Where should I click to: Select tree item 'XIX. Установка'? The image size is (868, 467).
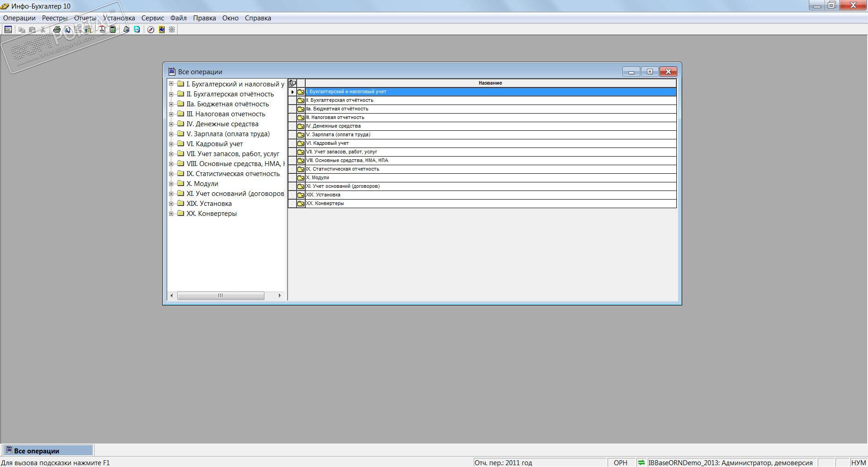(x=209, y=204)
